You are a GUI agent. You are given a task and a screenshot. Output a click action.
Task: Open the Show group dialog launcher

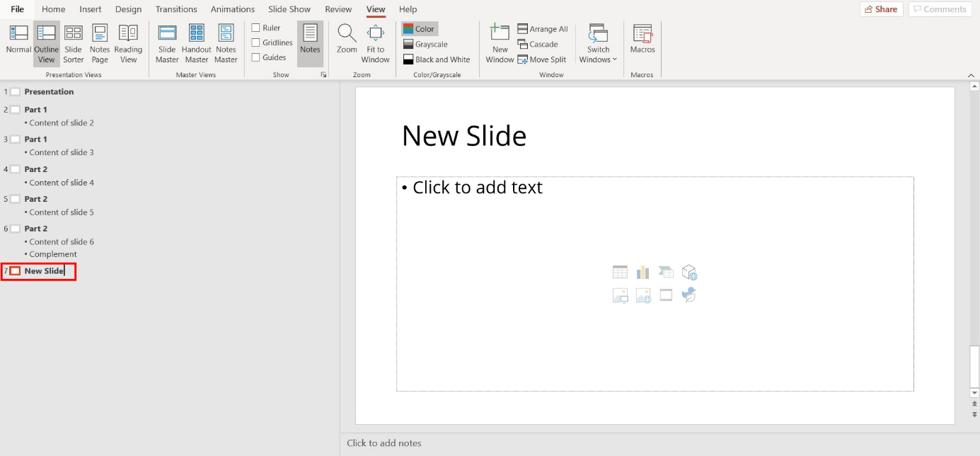point(323,74)
